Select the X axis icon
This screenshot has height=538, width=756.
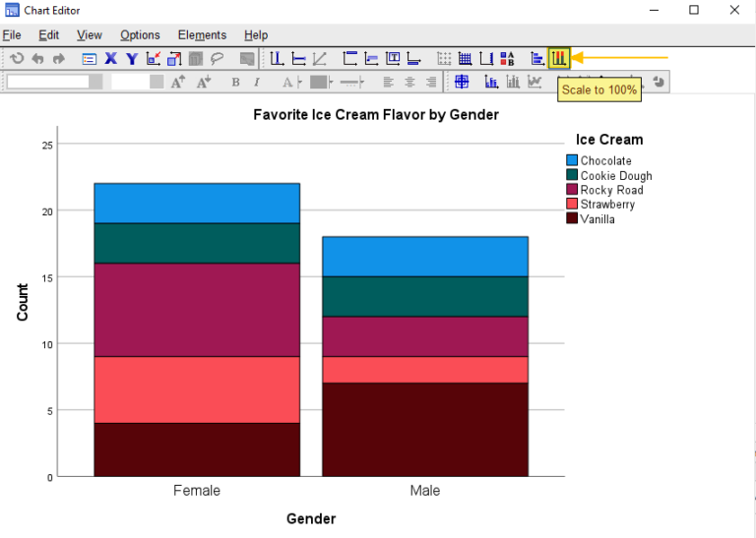(x=111, y=59)
